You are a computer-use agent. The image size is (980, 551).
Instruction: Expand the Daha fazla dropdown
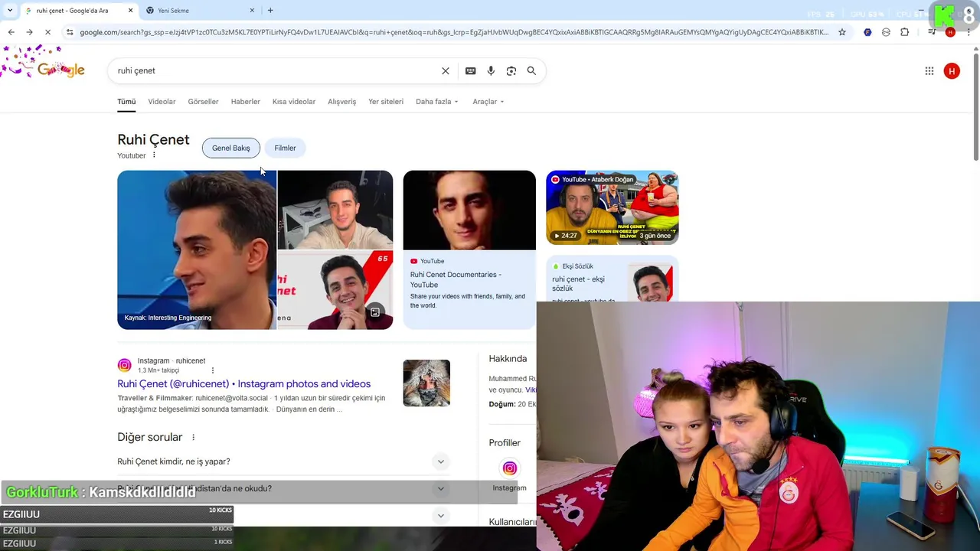pos(436,102)
